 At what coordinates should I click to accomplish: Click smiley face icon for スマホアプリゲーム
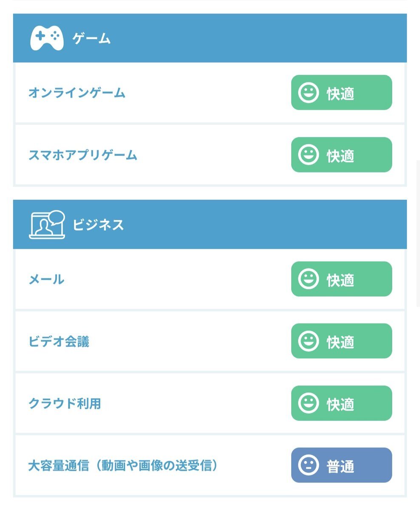pos(308,155)
